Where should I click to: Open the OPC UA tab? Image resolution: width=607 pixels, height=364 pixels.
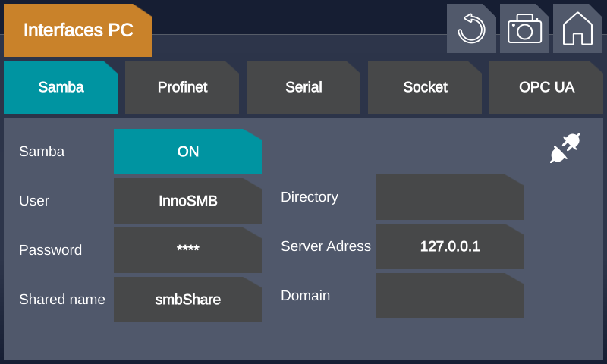click(x=546, y=87)
